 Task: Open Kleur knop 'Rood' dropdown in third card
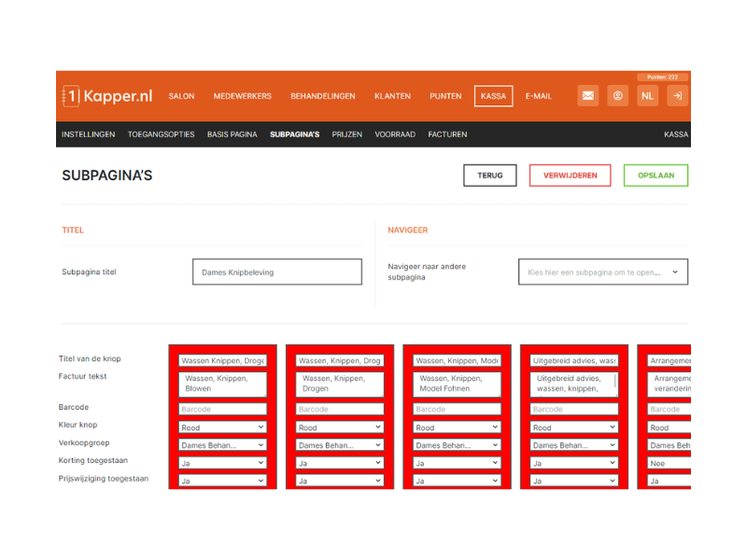(x=457, y=427)
